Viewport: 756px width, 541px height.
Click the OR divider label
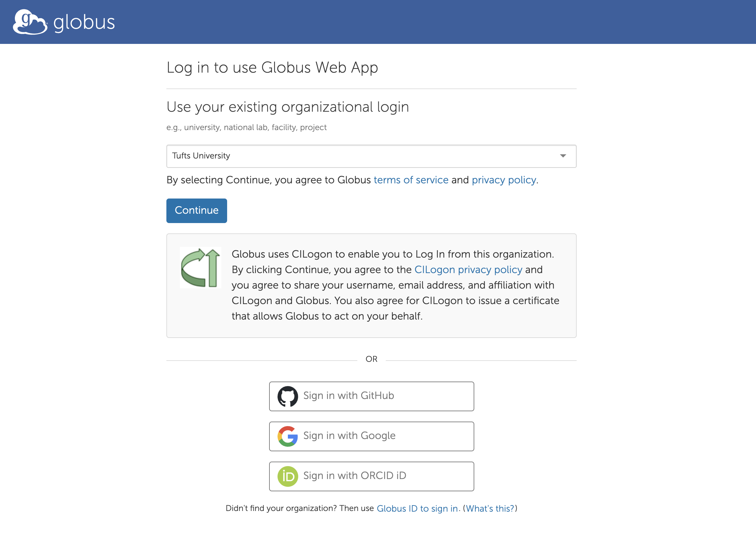click(x=371, y=359)
